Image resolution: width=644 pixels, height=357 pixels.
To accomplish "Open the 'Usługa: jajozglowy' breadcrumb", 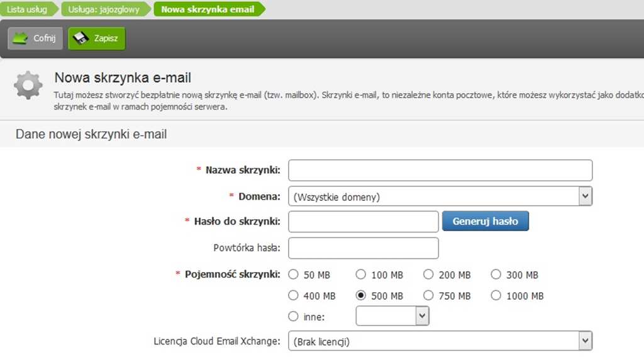I will [x=105, y=9].
